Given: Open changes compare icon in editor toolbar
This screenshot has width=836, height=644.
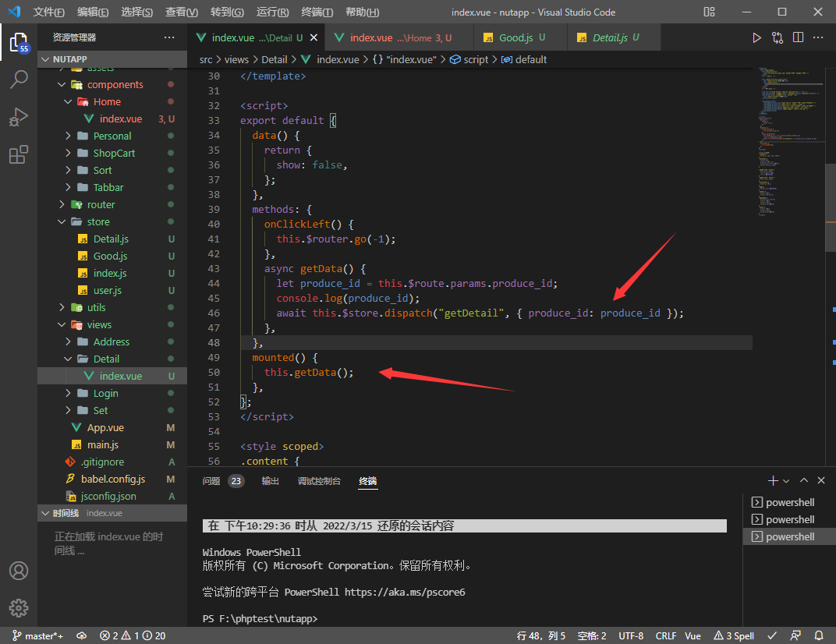Looking at the screenshot, I should coord(778,38).
